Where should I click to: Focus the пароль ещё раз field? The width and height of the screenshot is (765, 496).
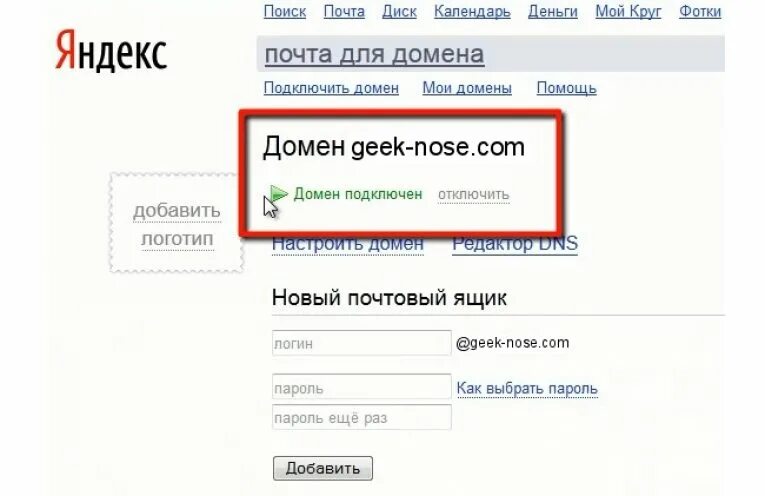[x=362, y=417]
